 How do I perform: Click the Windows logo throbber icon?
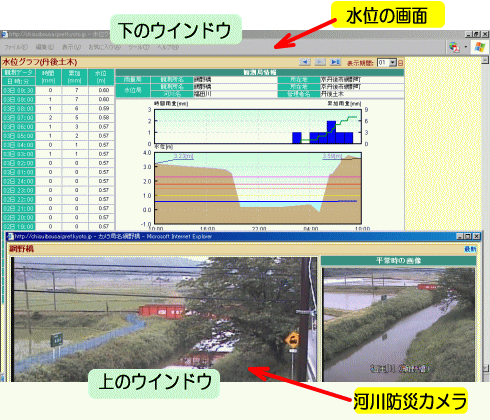[x=480, y=47]
